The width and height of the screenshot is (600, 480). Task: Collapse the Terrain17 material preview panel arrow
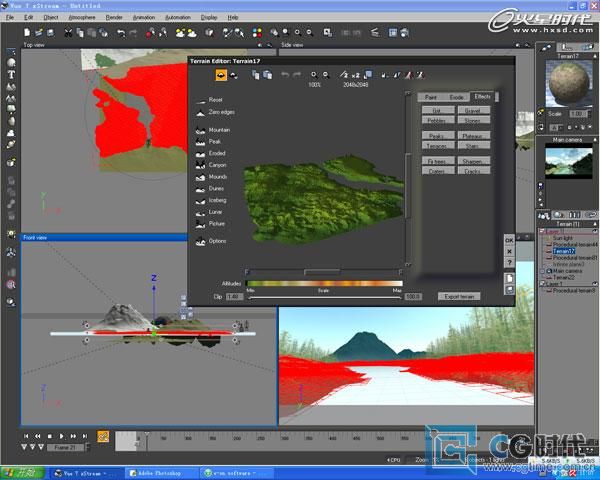pos(595,56)
